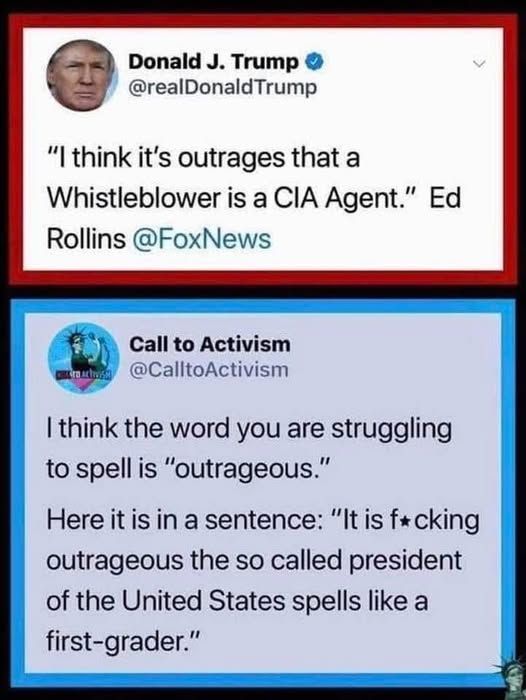Open the Donald J. Trump display name
This screenshot has width=526, height=700.
click(214, 62)
